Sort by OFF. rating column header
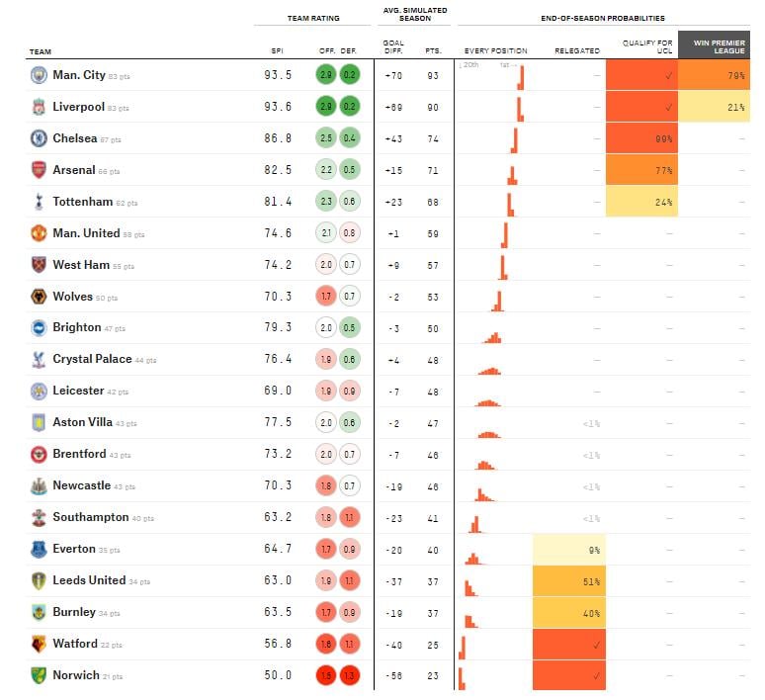This screenshot has width=765, height=700. click(x=327, y=50)
